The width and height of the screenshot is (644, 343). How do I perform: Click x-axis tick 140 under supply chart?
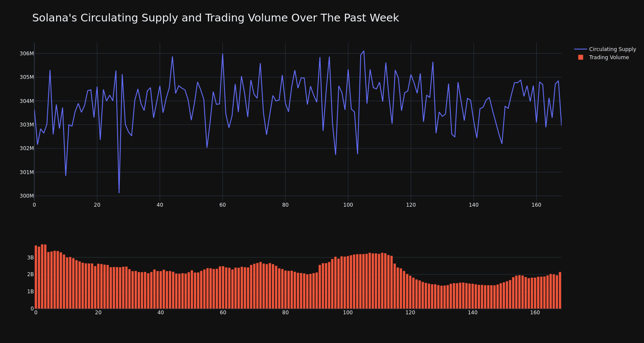(x=474, y=205)
